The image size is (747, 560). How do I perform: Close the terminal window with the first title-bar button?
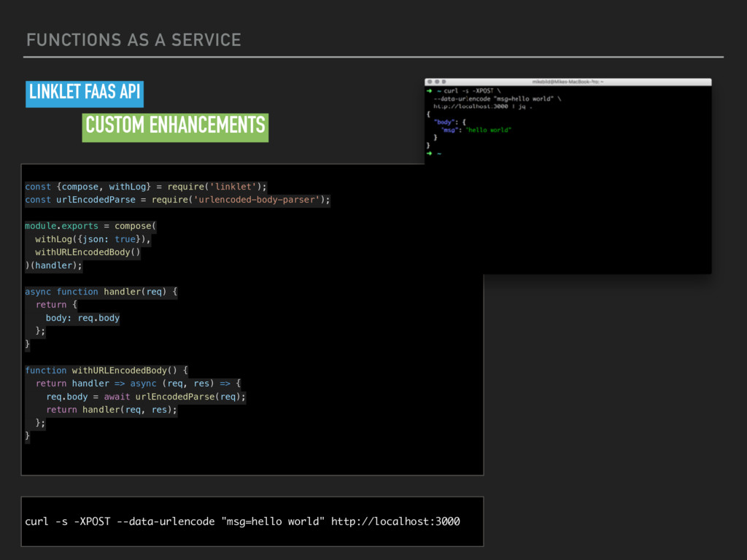pos(429,82)
